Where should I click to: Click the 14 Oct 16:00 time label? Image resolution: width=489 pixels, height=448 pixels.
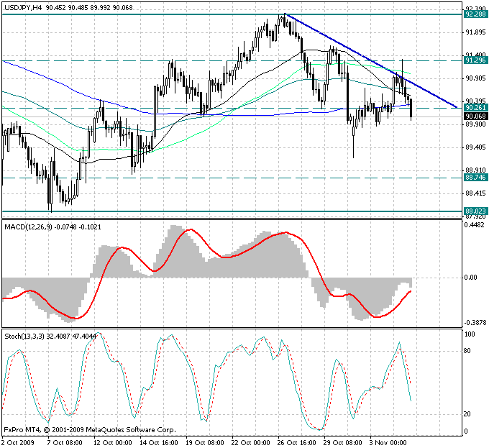point(159,443)
